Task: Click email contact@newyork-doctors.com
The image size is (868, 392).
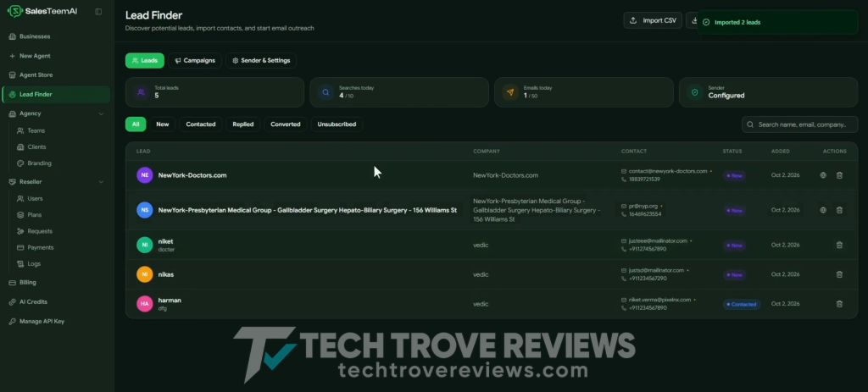Action: click(x=668, y=171)
